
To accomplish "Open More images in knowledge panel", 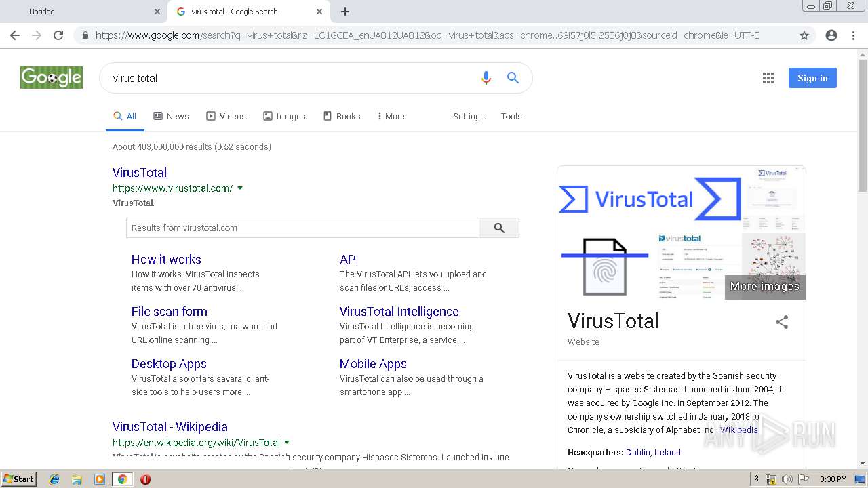I will tap(765, 287).
